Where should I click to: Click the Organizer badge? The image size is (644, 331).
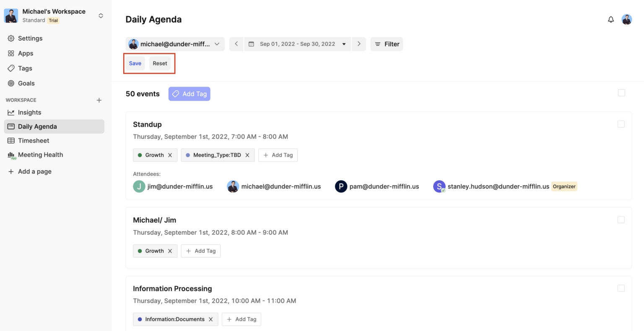[x=564, y=187]
